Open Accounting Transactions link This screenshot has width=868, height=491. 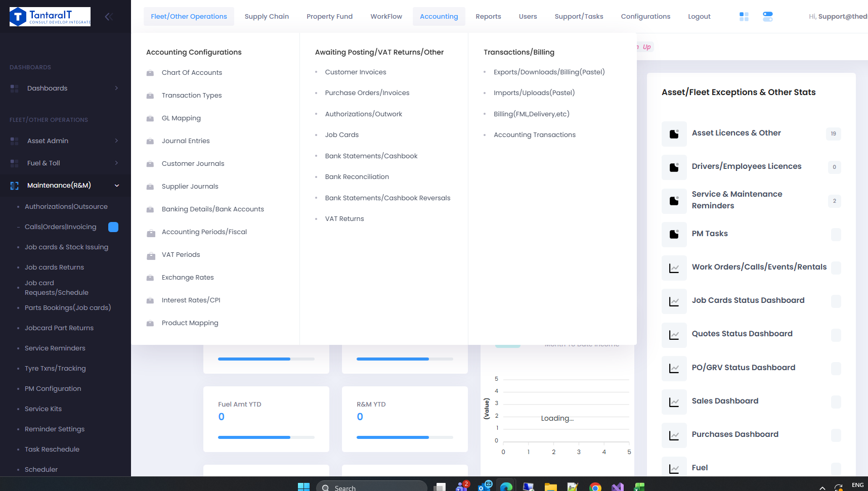[535, 135]
